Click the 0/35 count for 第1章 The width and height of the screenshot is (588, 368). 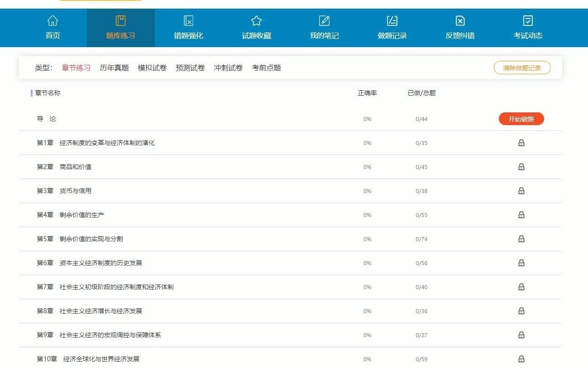[x=421, y=143]
